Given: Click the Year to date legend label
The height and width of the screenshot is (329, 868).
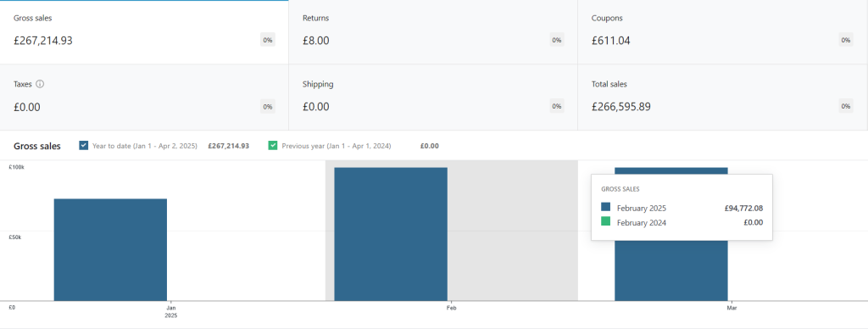Looking at the screenshot, I should click(x=144, y=146).
